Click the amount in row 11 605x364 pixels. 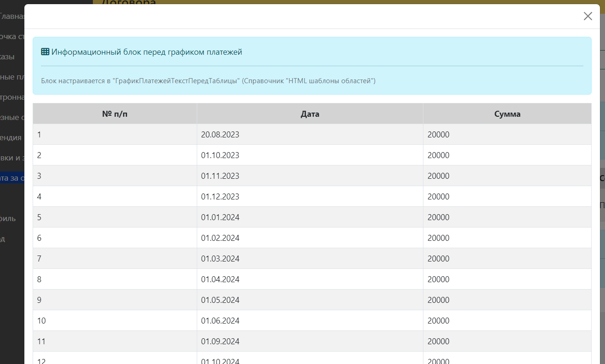[438, 341]
